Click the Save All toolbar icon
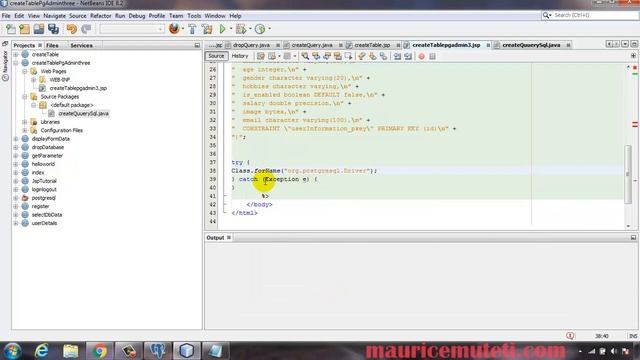This screenshot has height=360, width=640. click(x=53, y=29)
